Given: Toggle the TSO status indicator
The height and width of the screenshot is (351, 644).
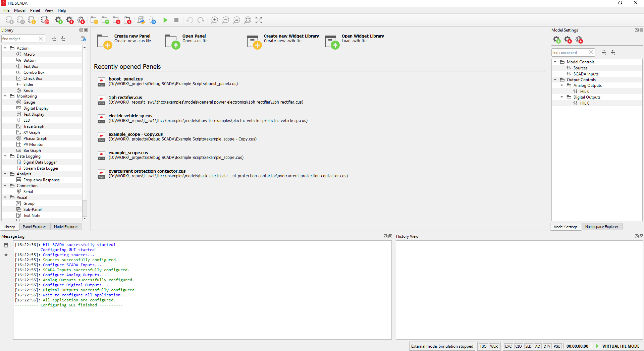Looking at the screenshot, I should (483, 346).
